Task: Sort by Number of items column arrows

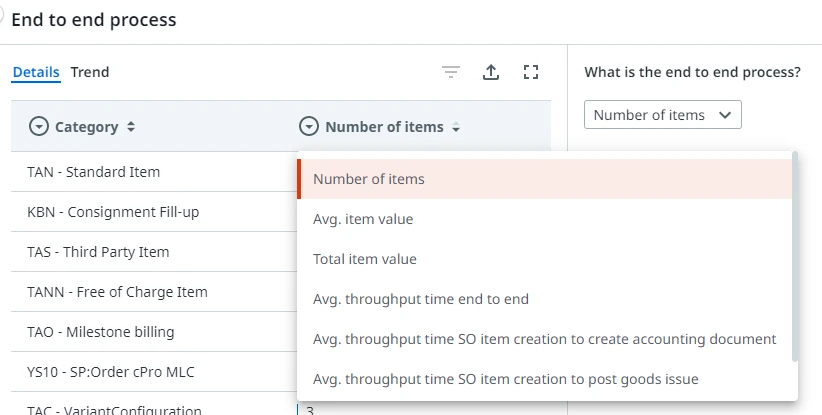Action: 456,127
